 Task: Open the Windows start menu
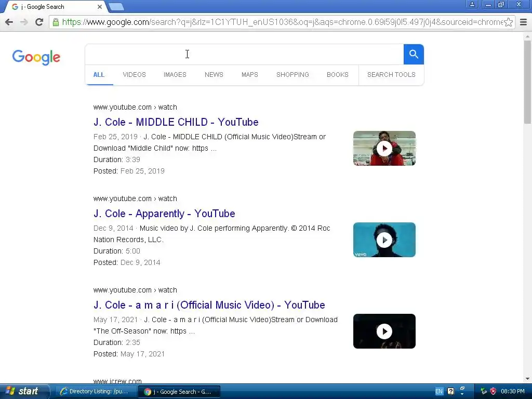click(24, 391)
